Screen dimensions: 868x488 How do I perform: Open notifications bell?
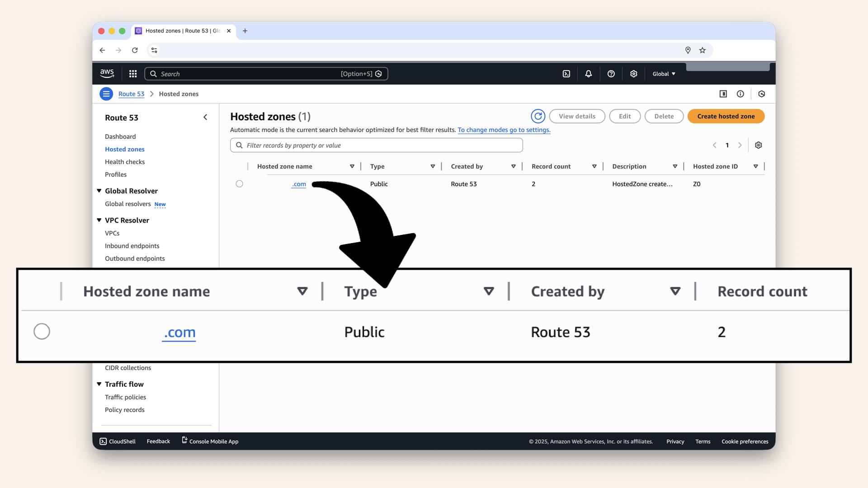[x=589, y=74]
